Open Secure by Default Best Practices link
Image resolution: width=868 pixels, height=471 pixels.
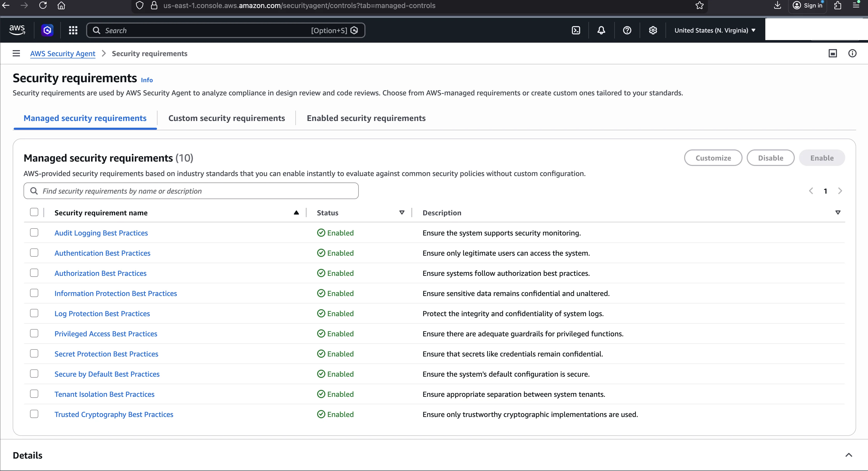click(107, 374)
